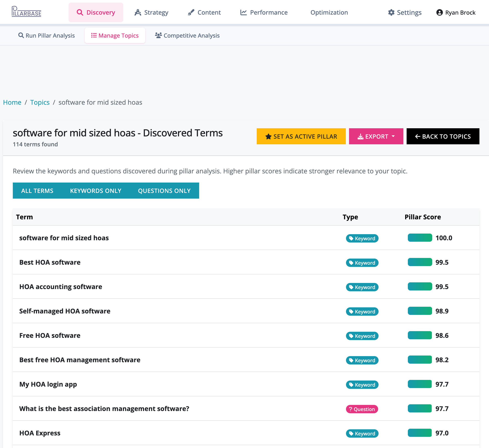Image resolution: width=489 pixels, height=448 pixels.
Task: Show All Terms filter
Action: 37,190
